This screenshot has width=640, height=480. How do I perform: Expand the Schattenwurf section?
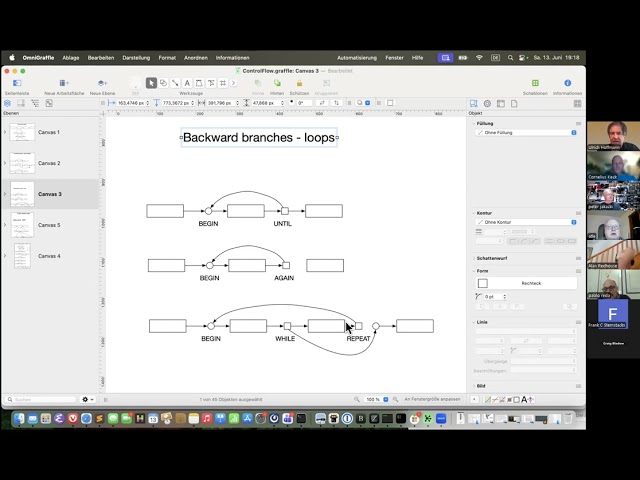pyautogui.click(x=474, y=258)
